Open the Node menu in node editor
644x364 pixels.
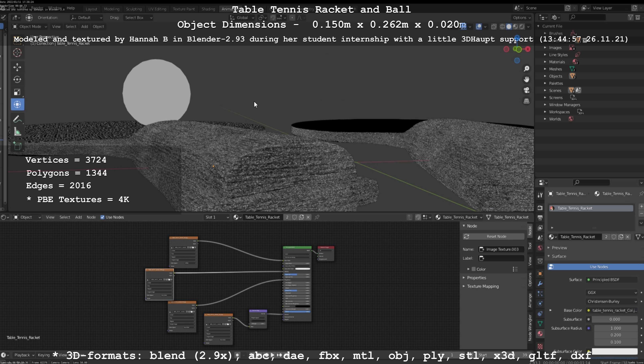click(91, 217)
